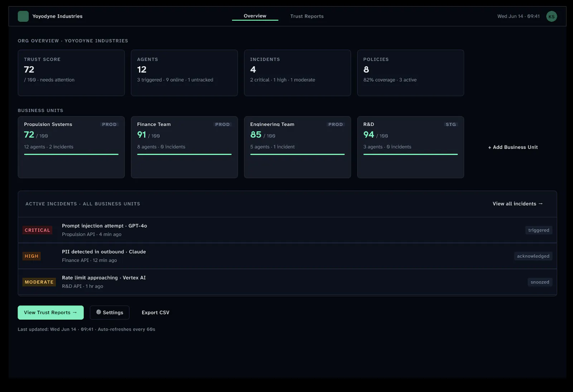Click Finance Team score progress bar

pos(184,154)
